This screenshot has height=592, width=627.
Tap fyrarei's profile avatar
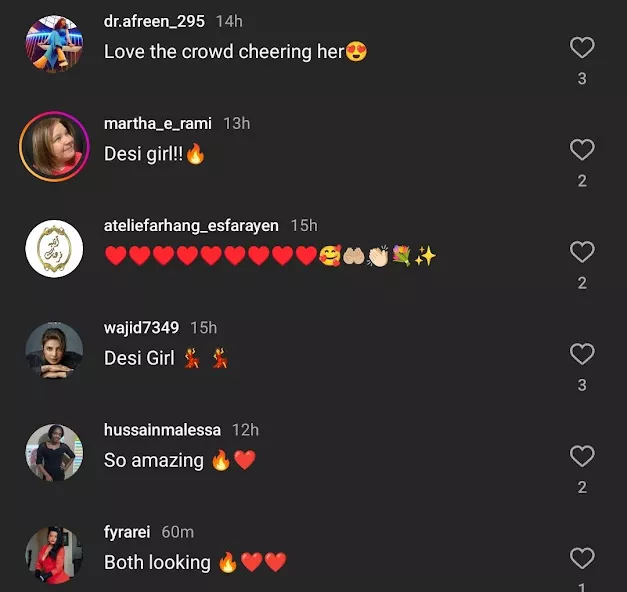[54, 554]
